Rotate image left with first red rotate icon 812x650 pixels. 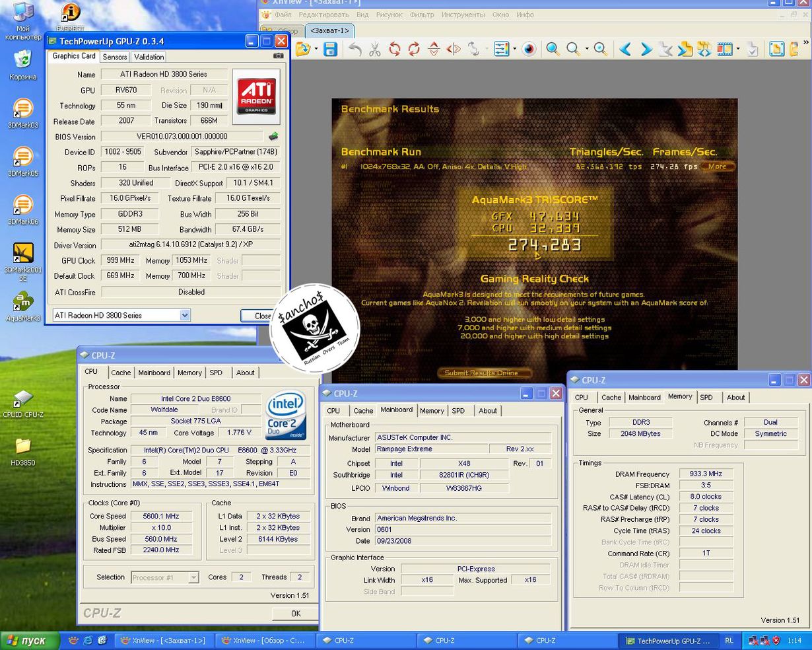tap(395, 49)
